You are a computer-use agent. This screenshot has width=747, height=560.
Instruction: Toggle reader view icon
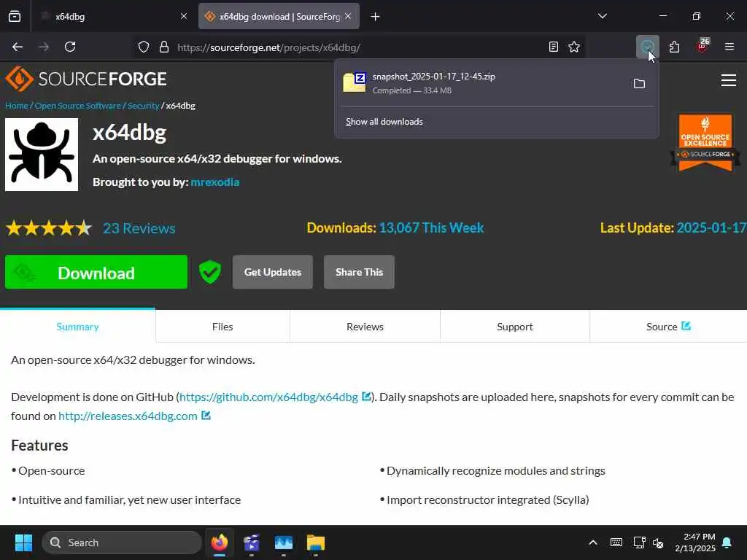pos(553,47)
